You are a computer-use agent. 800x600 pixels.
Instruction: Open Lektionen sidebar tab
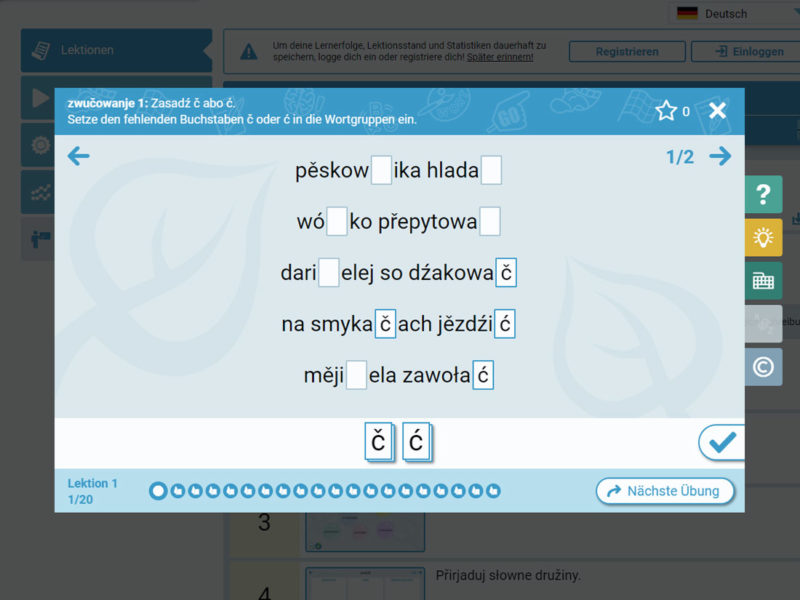(x=116, y=50)
